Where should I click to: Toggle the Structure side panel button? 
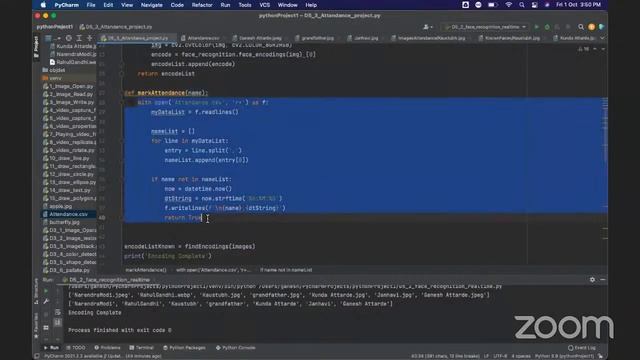point(36,291)
